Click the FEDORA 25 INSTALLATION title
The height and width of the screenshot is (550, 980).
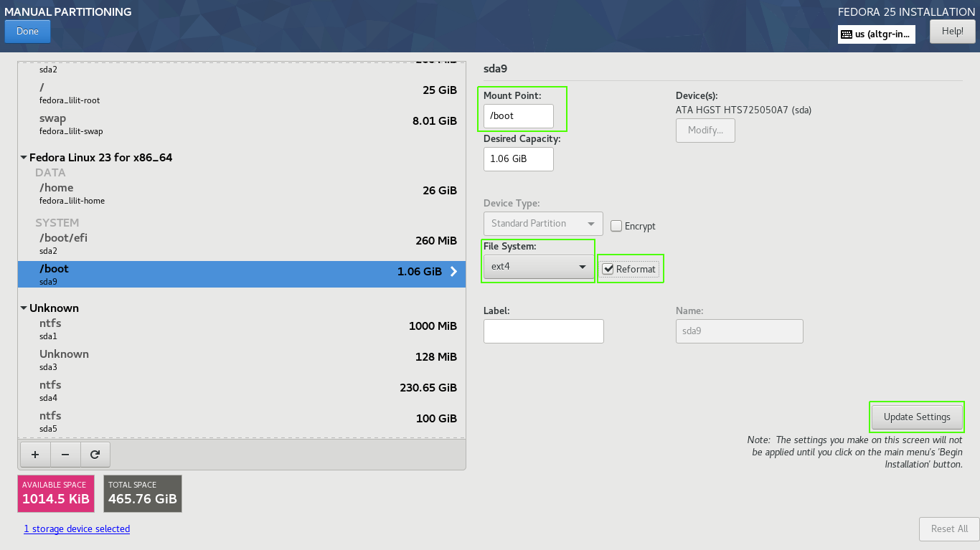[x=907, y=12]
